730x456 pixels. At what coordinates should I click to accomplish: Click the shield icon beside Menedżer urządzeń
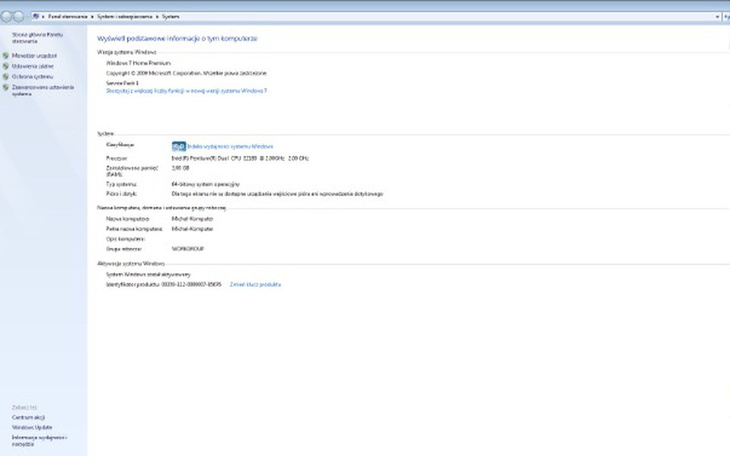pyautogui.click(x=6, y=56)
